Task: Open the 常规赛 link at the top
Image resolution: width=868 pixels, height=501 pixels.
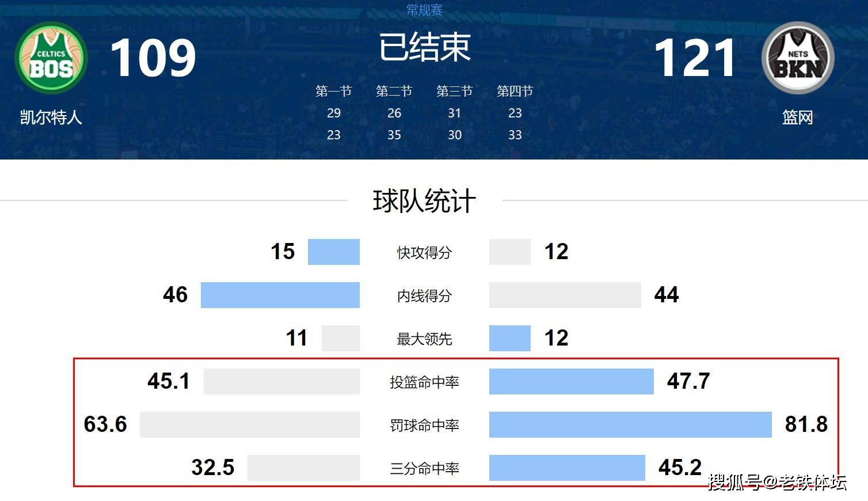Action: [424, 10]
